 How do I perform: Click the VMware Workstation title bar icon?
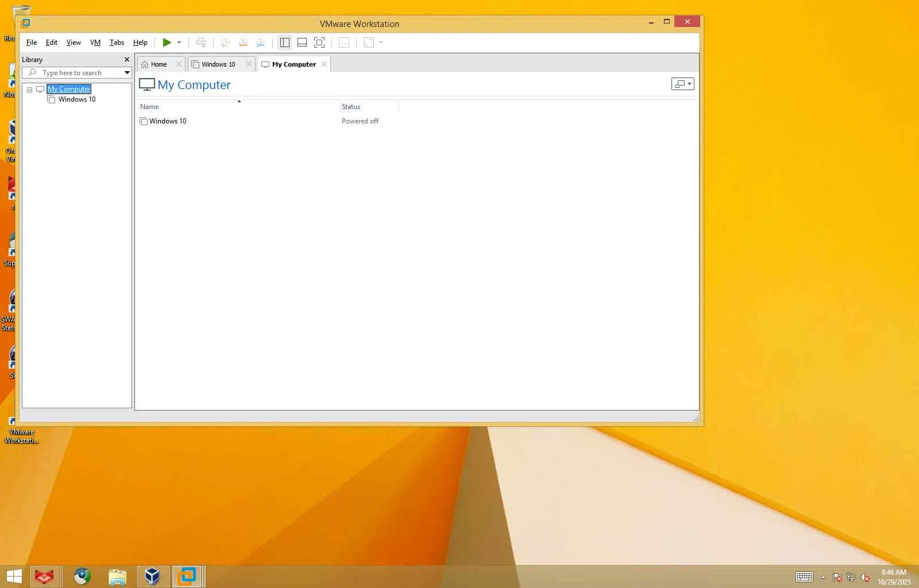coord(25,24)
